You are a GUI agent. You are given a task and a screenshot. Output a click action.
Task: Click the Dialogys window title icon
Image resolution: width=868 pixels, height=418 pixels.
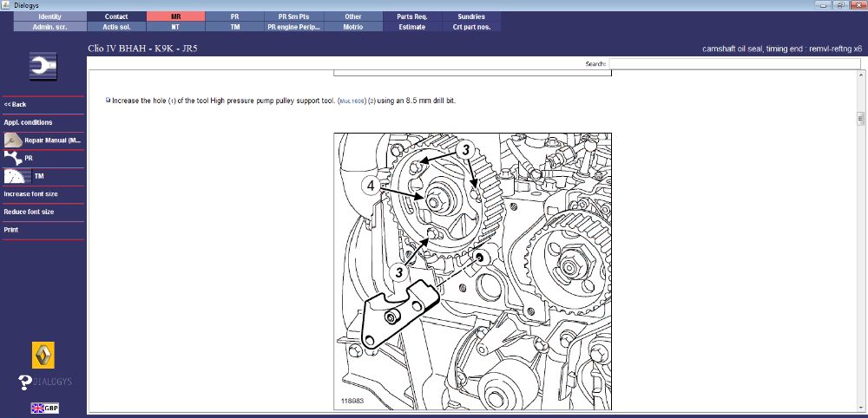click(5, 3)
